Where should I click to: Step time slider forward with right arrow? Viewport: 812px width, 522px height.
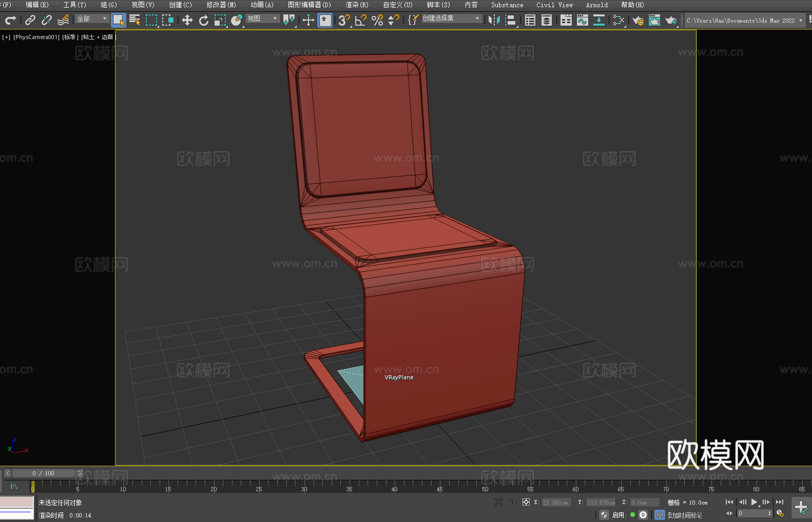click(80, 473)
